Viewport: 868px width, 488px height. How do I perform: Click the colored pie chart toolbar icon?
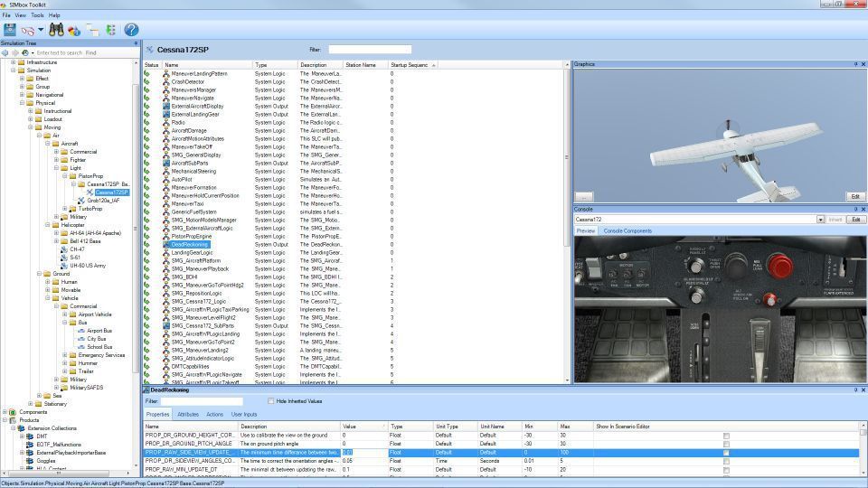(74, 30)
